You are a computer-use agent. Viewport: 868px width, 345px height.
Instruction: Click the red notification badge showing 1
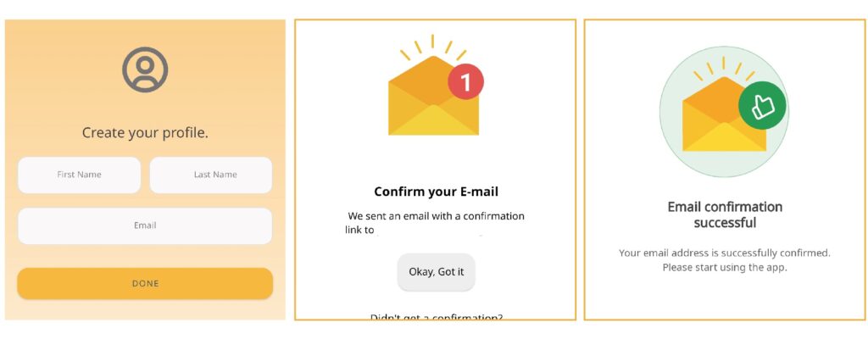465,82
